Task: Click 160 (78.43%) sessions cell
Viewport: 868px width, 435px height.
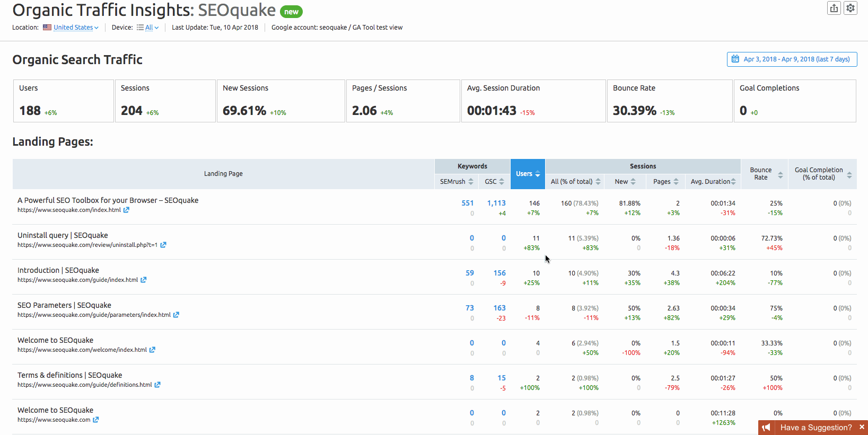Action: coord(580,203)
